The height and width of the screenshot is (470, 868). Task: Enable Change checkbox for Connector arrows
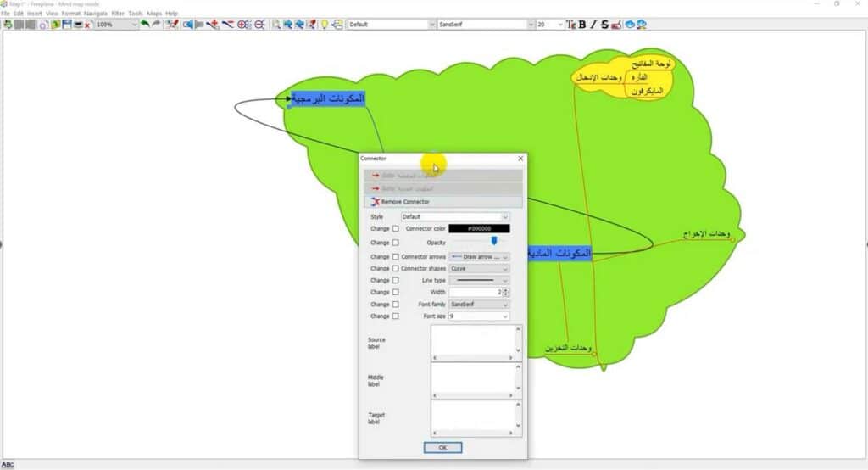(x=395, y=256)
